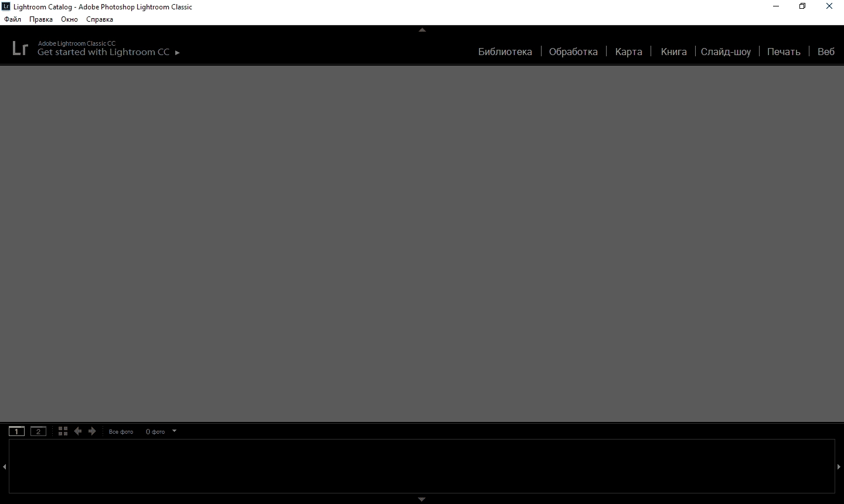Screen dimensions: 844x504
Task: Open the Карта module
Action: point(629,52)
